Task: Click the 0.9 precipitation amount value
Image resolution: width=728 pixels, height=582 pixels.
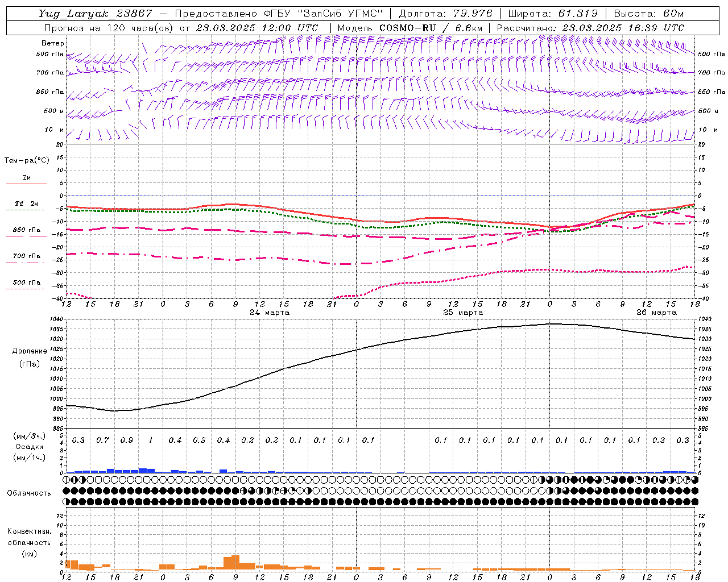Action: coord(126,440)
